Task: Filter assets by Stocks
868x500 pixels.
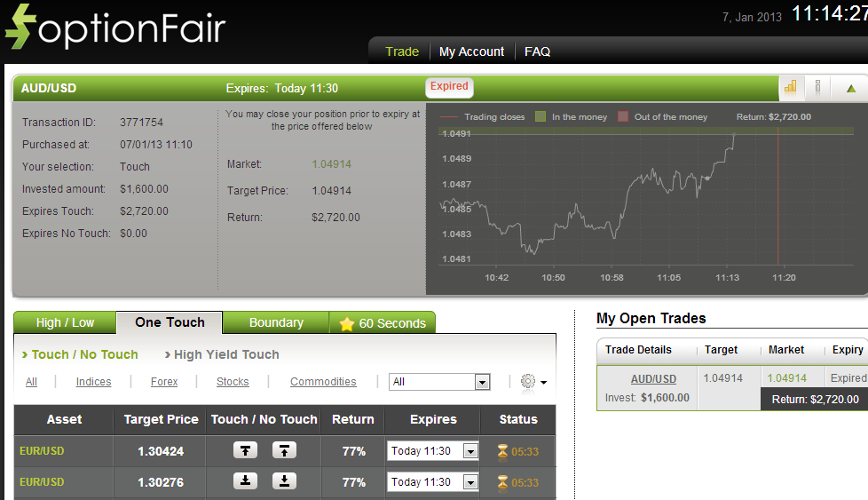Action: (x=233, y=382)
